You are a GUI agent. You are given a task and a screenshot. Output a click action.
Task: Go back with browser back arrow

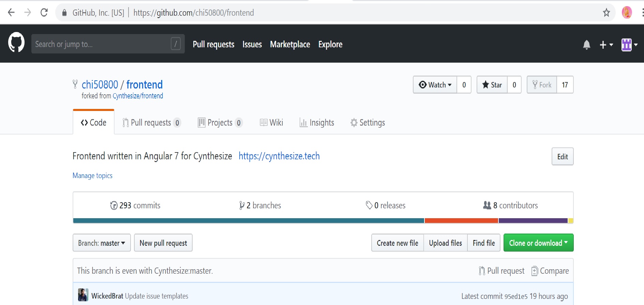pos(11,13)
